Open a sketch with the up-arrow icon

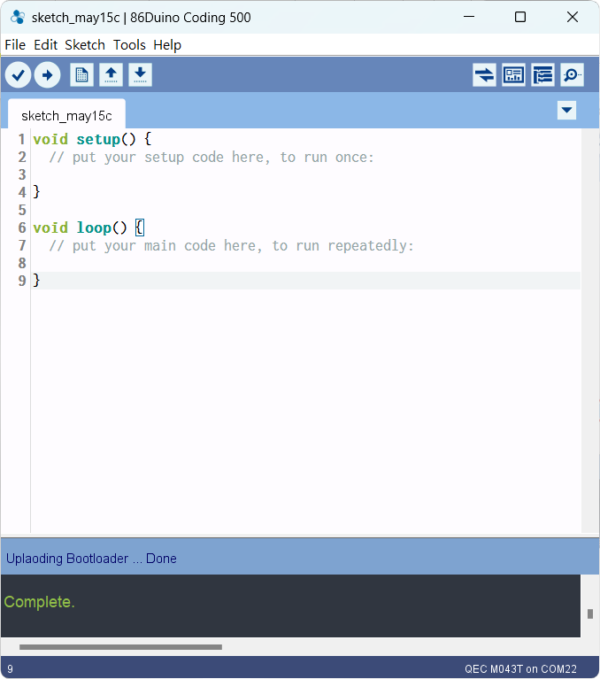(111, 75)
